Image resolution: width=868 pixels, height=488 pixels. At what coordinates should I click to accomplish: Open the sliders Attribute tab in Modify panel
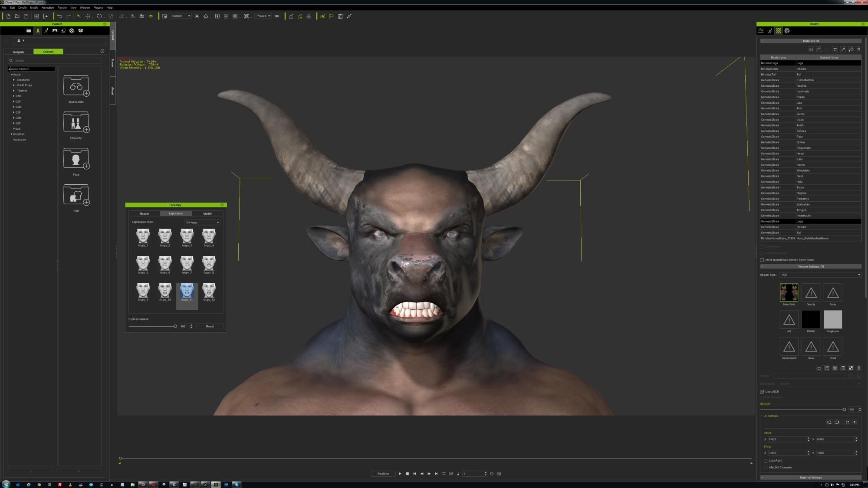[761, 31]
